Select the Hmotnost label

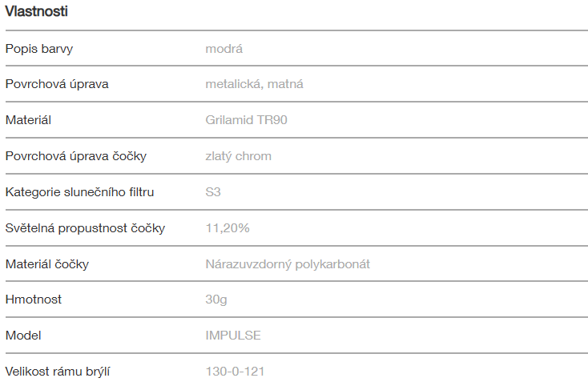pyautogui.click(x=34, y=300)
